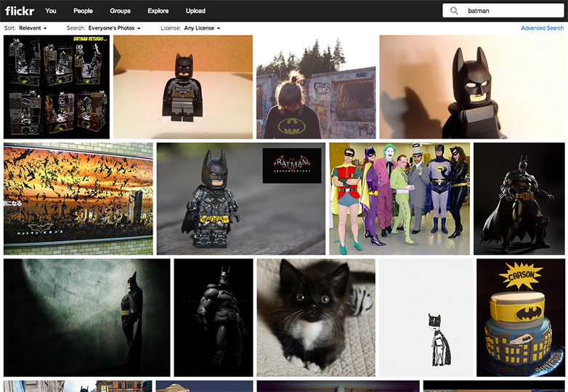
Task: Open the dark shadowed Batman figure photo
Action: click(214, 317)
